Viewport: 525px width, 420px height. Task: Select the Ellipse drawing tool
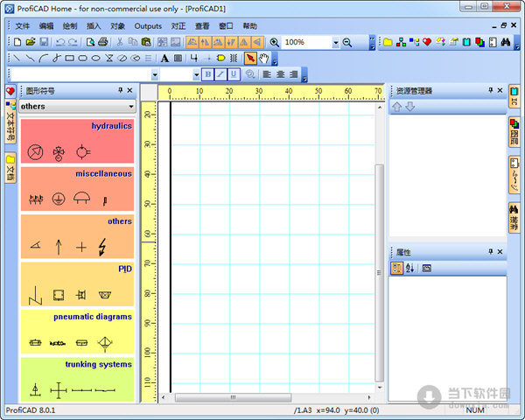(x=95, y=59)
